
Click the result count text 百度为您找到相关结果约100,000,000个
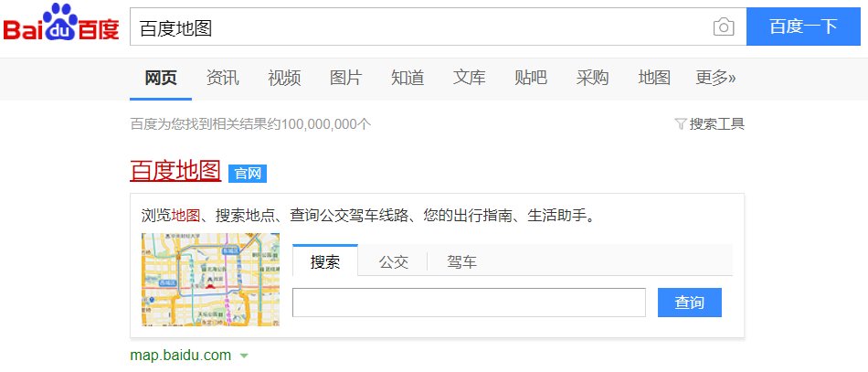(x=250, y=124)
